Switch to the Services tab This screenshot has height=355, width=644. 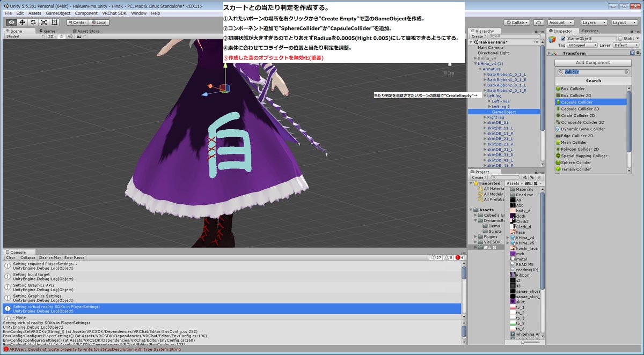[590, 31]
